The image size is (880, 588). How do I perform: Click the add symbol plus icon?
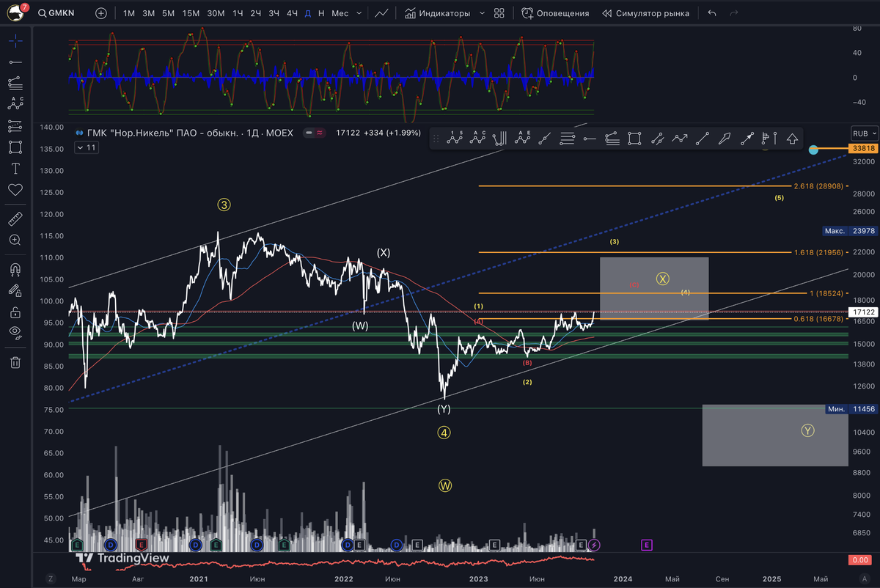pyautogui.click(x=101, y=13)
